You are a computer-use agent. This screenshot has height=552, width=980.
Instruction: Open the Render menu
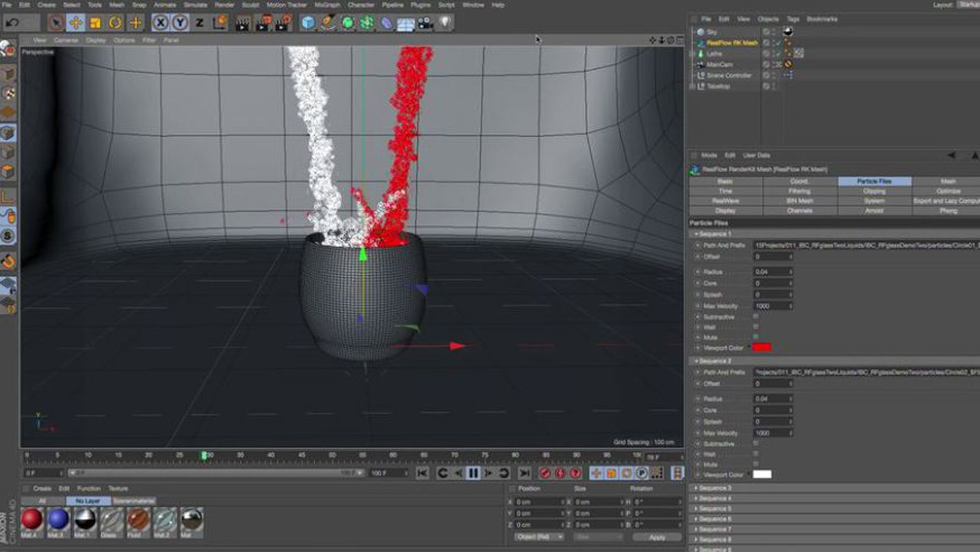click(224, 5)
